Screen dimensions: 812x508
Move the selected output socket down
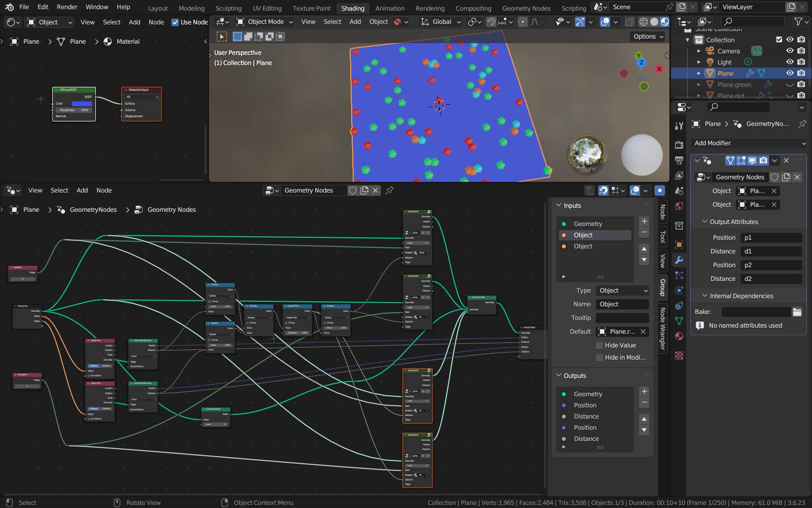coord(644,430)
